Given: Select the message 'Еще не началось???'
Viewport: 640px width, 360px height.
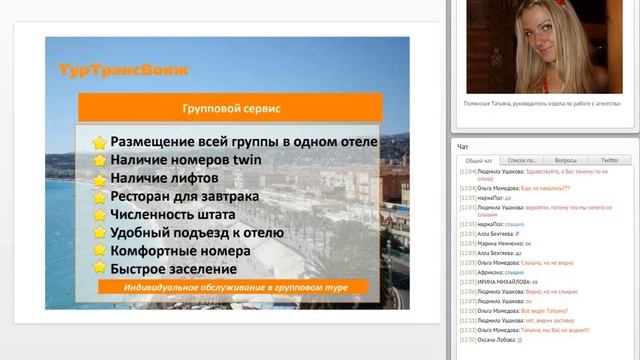Looking at the screenshot, I should (514, 188).
